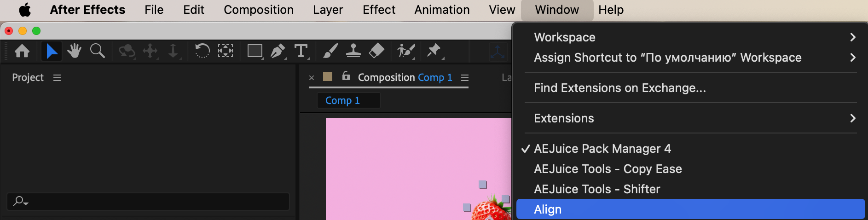Go to Home screen icon
Viewport: 868px width, 220px height.
point(22,51)
